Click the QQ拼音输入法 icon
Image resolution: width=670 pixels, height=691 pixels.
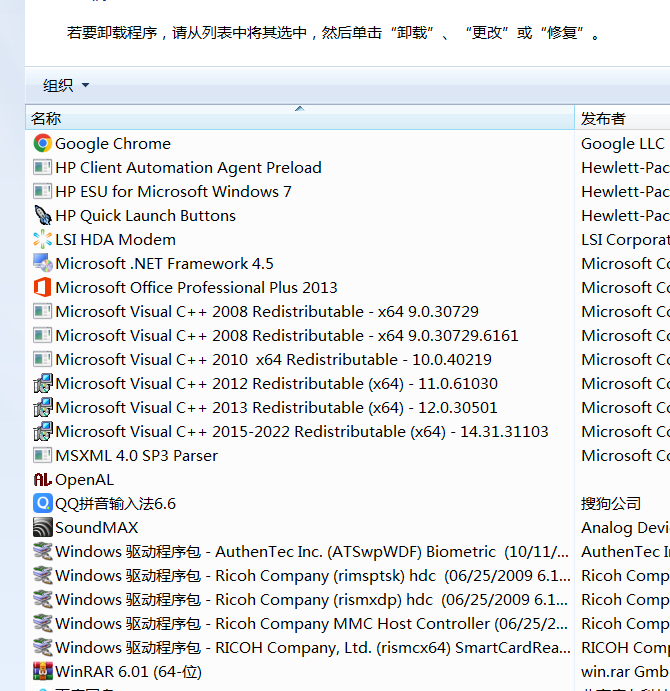click(x=42, y=503)
